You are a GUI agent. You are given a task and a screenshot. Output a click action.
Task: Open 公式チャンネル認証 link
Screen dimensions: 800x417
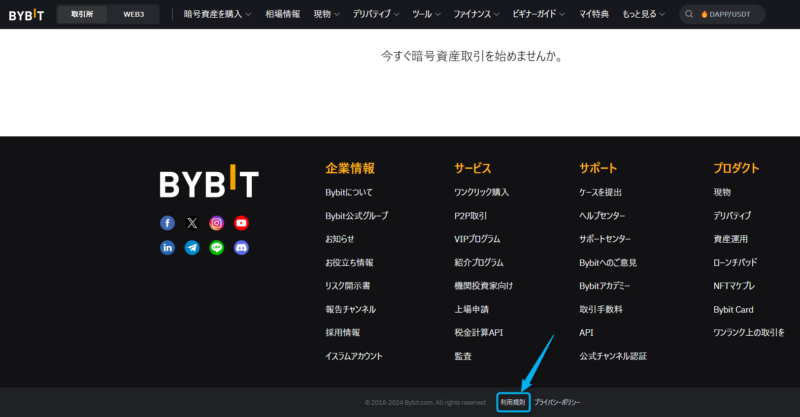[x=613, y=356]
